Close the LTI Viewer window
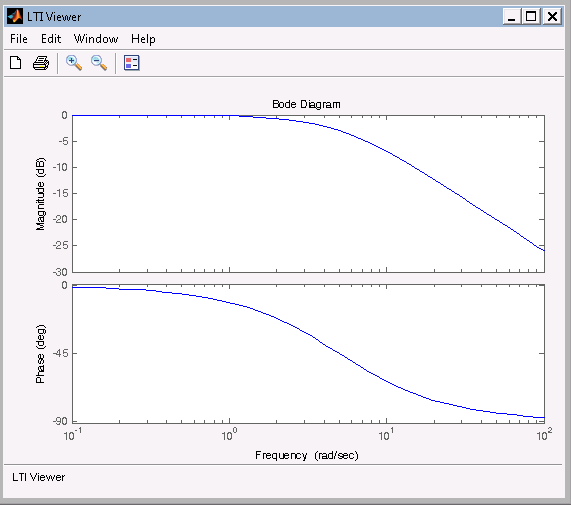 tap(552, 16)
